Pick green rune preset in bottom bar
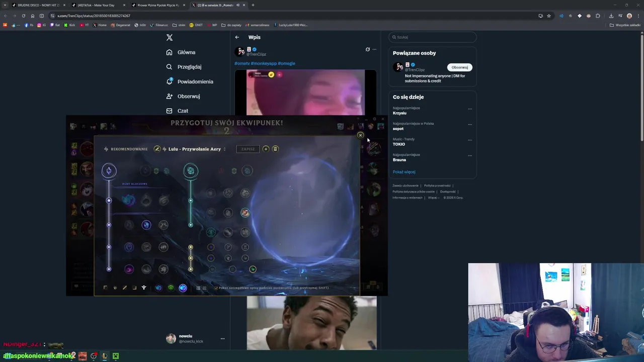 pyautogui.click(x=171, y=288)
